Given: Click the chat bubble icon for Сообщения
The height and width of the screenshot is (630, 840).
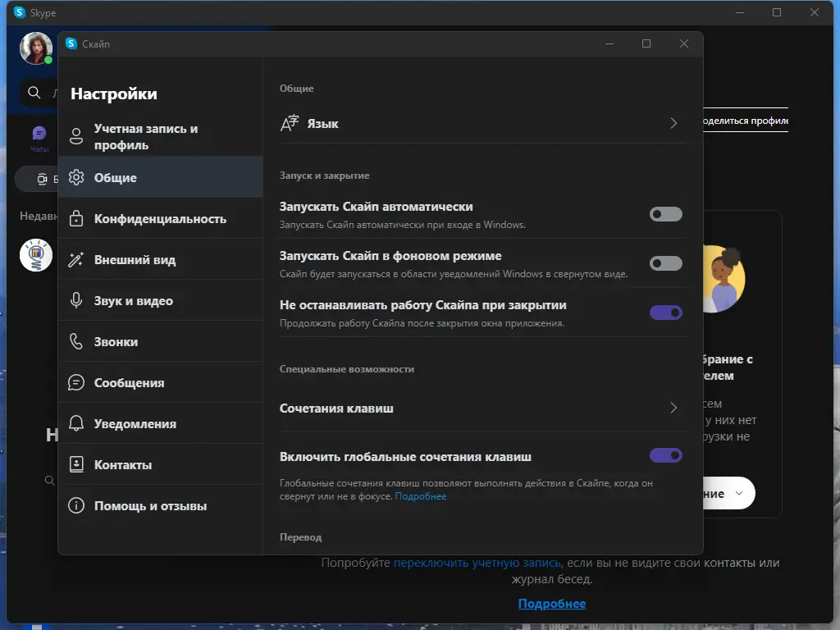Looking at the screenshot, I should coord(76,382).
